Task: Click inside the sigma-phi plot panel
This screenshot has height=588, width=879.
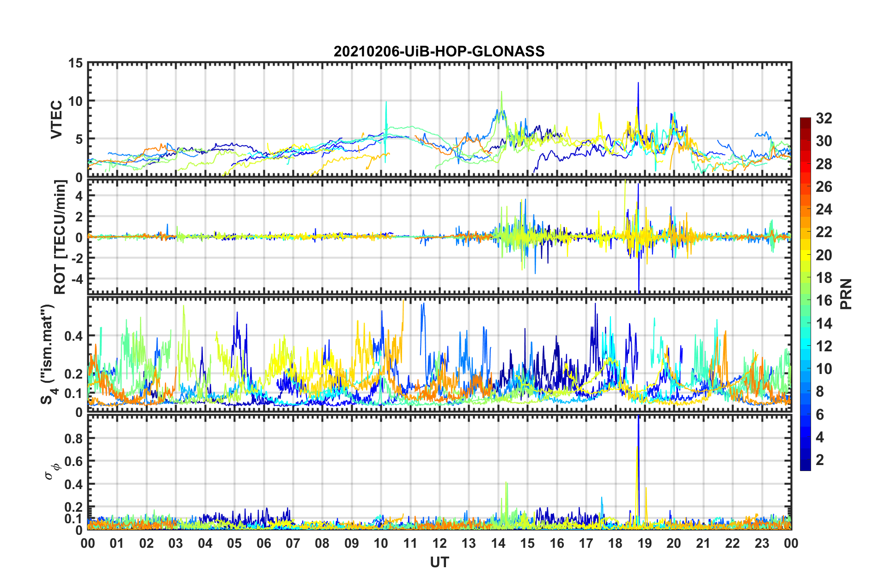Action: click(x=439, y=472)
